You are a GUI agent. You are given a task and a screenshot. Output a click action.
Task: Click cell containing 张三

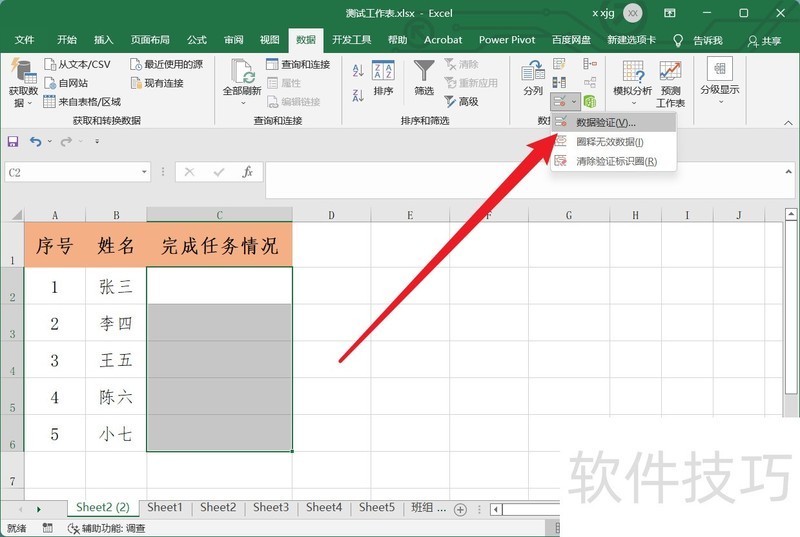point(116,286)
